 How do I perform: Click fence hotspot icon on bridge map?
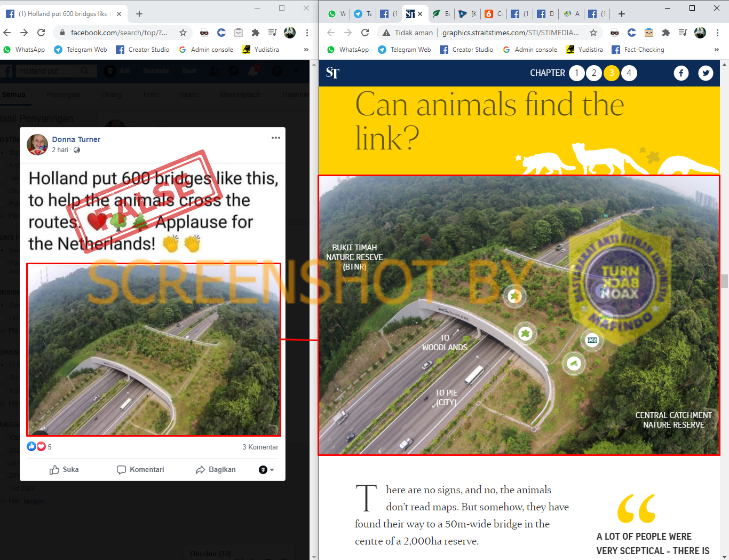[592, 340]
